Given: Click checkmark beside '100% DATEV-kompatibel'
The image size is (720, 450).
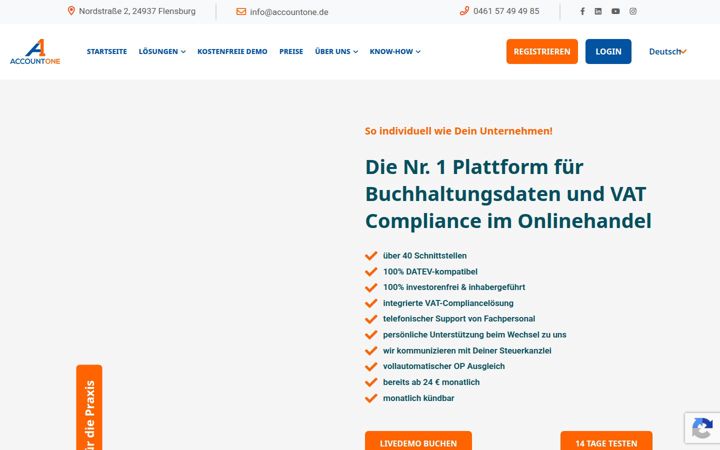Looking at the screenshot, I should click(371, 272).
